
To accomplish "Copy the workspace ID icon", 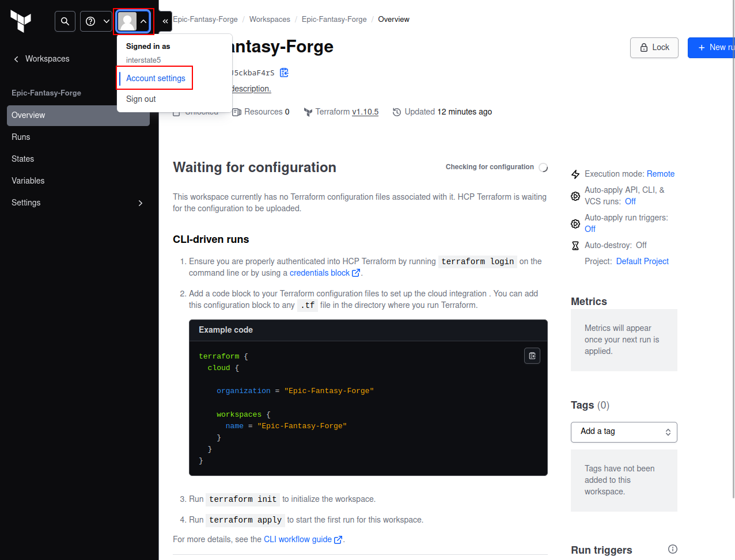I will (x=284, y=73).
